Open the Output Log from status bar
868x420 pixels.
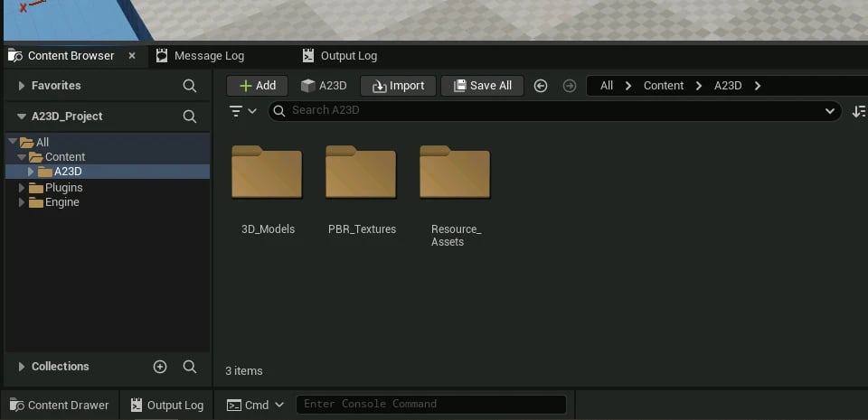[x=167, y=405]
